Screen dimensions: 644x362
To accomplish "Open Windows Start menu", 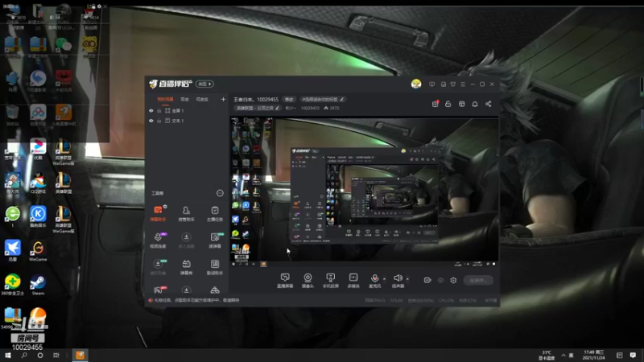I will pos(8,355).
